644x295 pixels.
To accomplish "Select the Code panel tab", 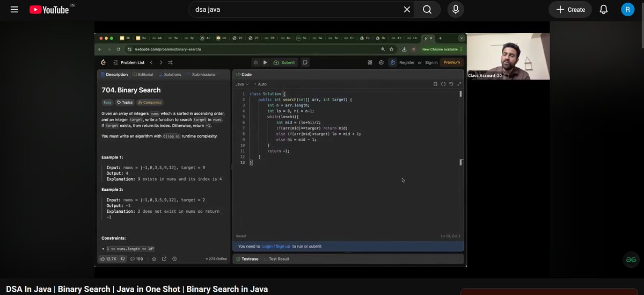I will point(244,75).
